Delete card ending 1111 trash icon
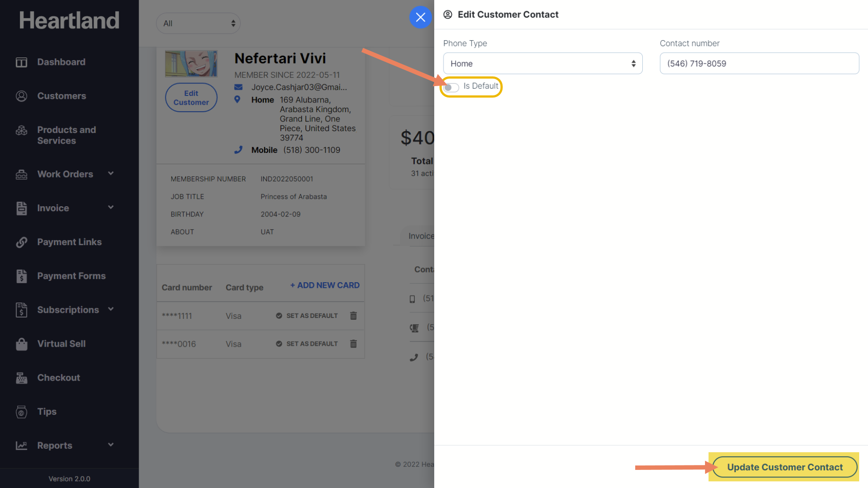This screenshot has height=488, width=868. [353, 316]
